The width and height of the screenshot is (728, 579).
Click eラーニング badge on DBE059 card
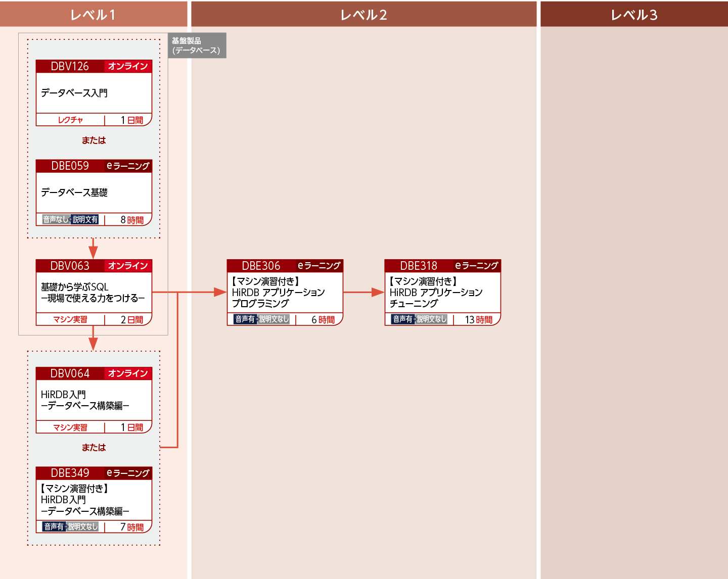click(128, 166)
